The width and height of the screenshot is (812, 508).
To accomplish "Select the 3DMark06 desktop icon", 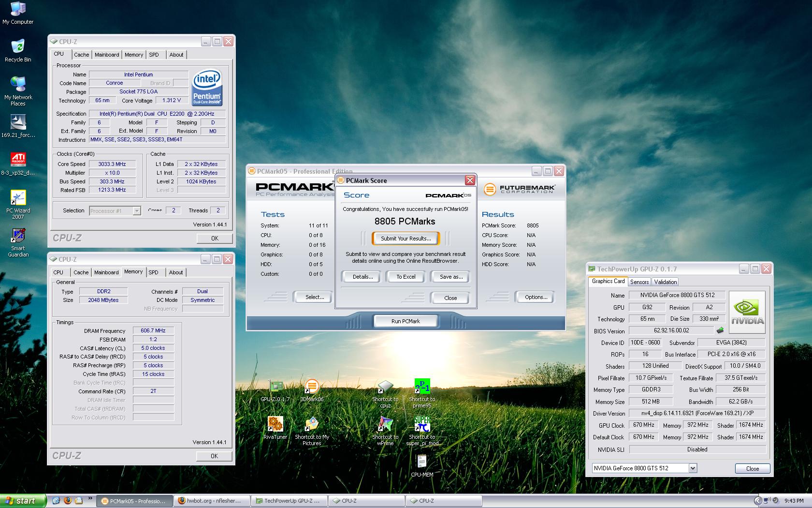I will point(312,391).
